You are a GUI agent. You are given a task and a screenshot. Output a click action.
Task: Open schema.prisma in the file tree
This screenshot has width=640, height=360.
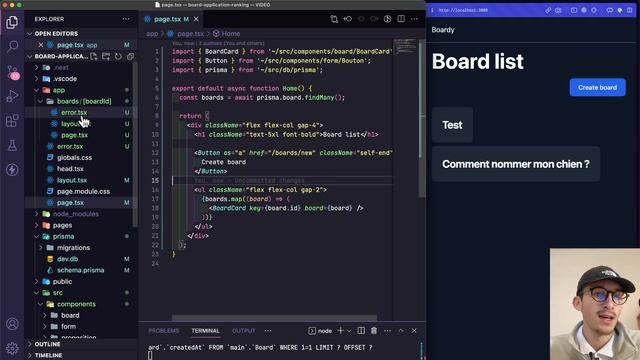pos(81,270)
